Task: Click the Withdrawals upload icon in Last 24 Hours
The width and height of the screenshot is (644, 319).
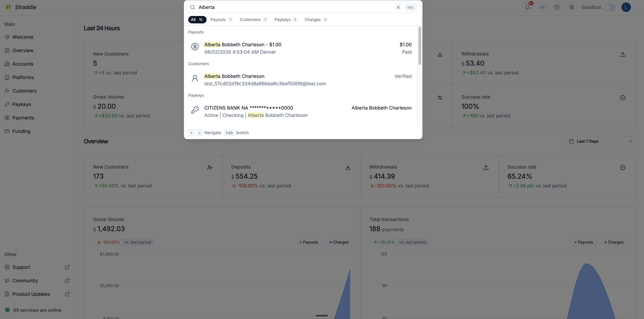Action: 622,55
